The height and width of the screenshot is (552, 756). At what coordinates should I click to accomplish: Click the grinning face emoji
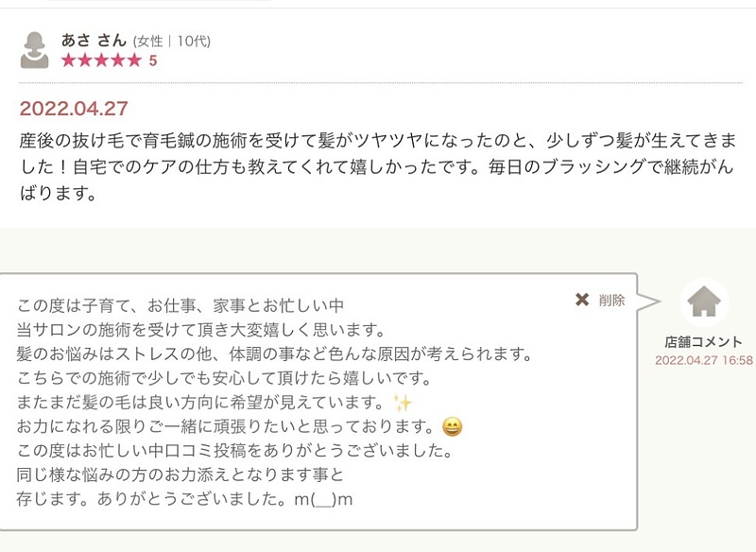click(x=453, y=426)
